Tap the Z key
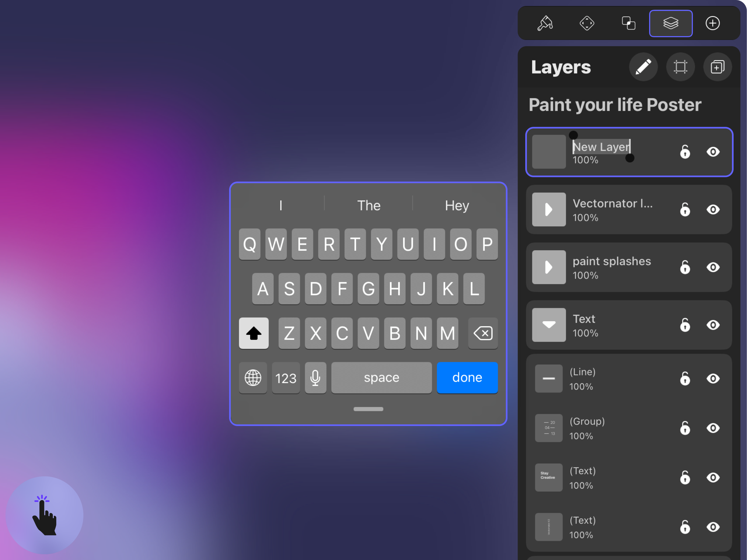747x560 pixels. [x=289, y=333]
